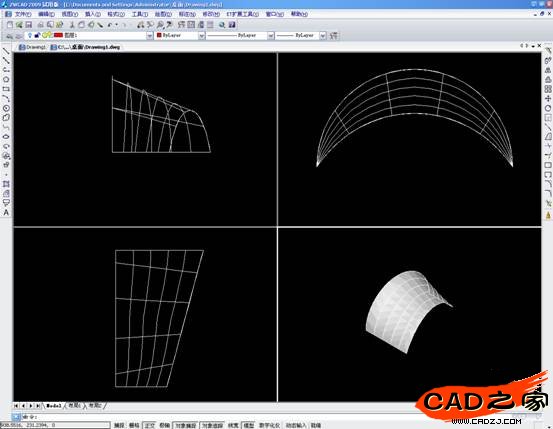
Task: Open the ET扩展工具 menu
Action: (243, 14)
